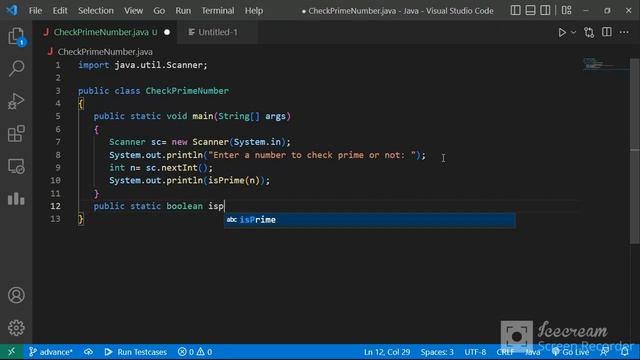640x360 pixels.
Task: Click the main method signature line
Action: coord(192,116)
